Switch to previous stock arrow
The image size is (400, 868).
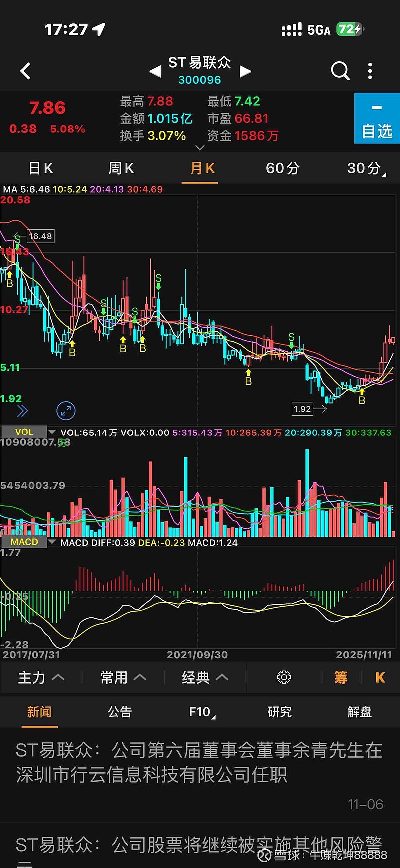[x=155, y=71]
